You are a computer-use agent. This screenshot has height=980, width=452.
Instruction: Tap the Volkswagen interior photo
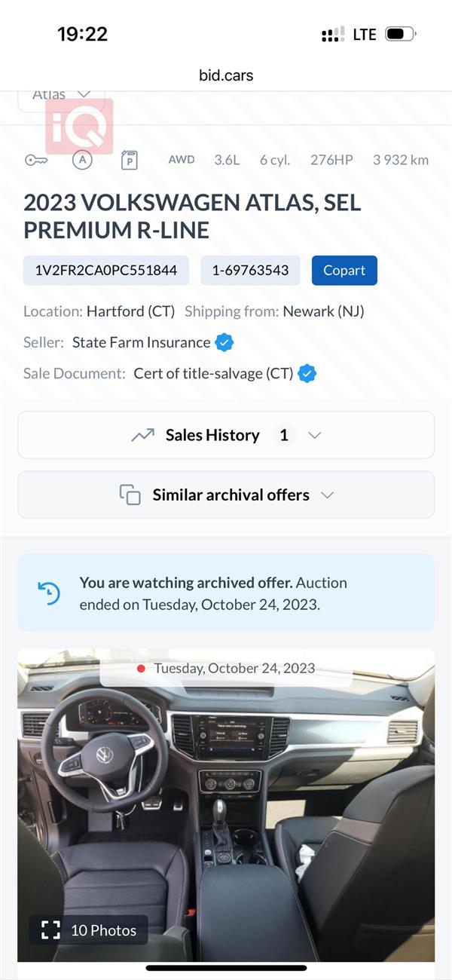pyautogui.click(x=226, y=805)
